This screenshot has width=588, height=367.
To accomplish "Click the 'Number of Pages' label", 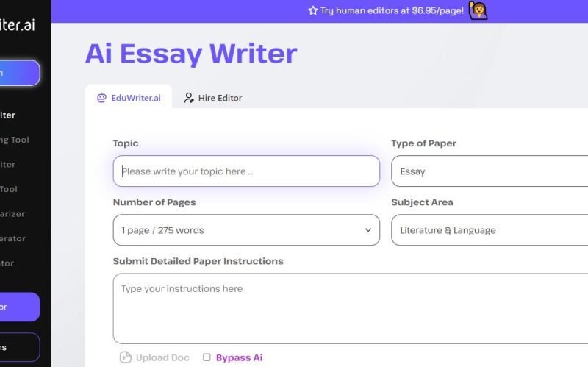I will [x=154, y=202].
